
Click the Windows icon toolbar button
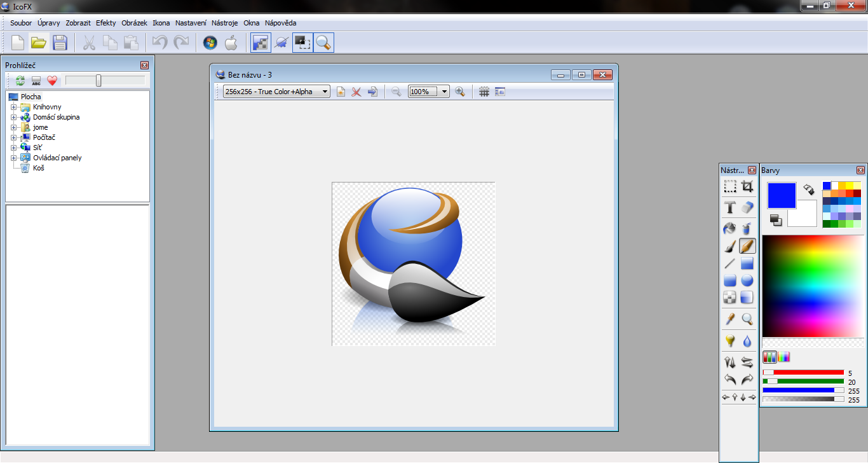(210, 43)
